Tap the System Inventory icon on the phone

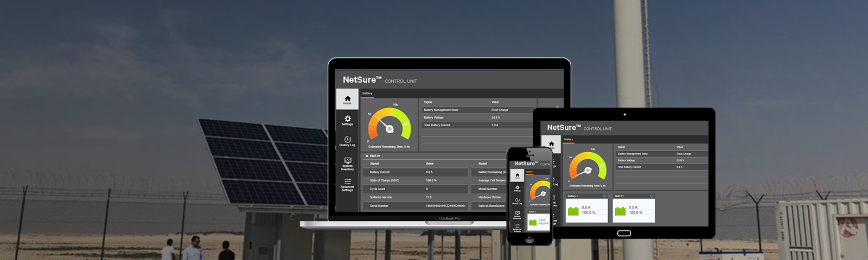pyautogui.click(x=517, y=214)
